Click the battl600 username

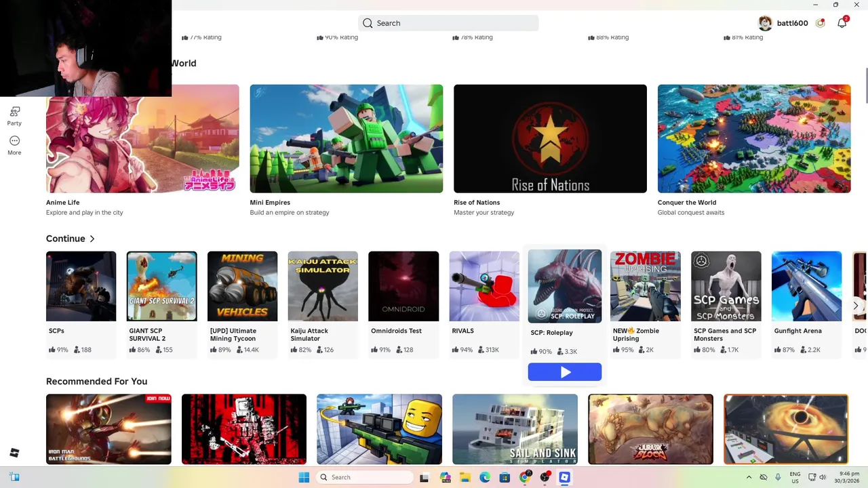[792, 23]
